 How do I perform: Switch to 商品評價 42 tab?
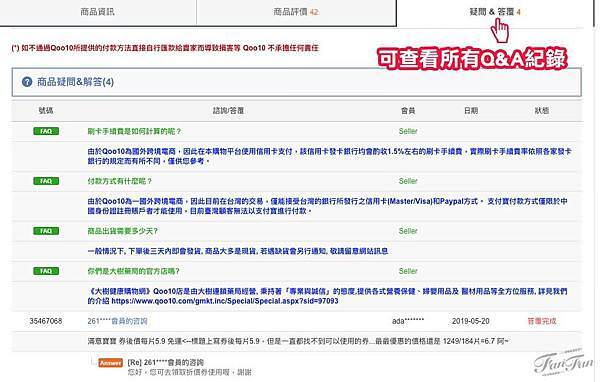coord(296,12)
